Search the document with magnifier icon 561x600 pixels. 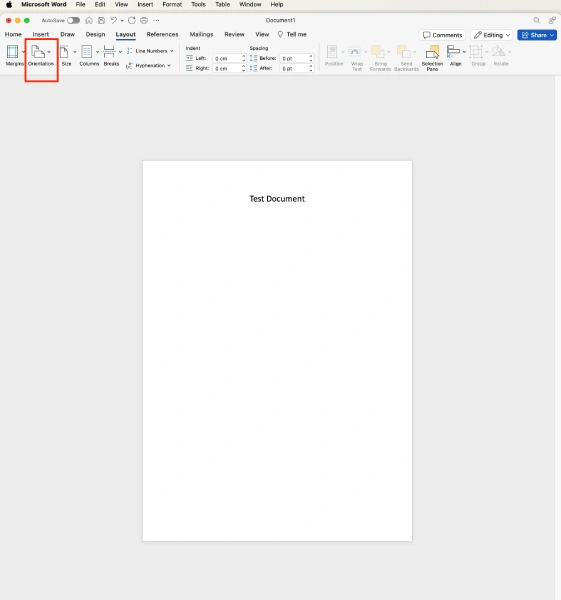coord(537,20)
